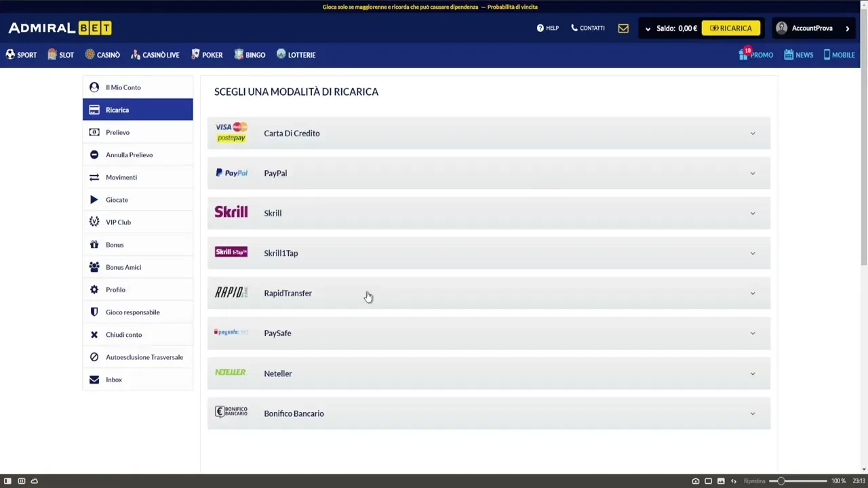868x488 pixels.
Task: Open the Bonus sidebar item
Action: click(138, 245)
